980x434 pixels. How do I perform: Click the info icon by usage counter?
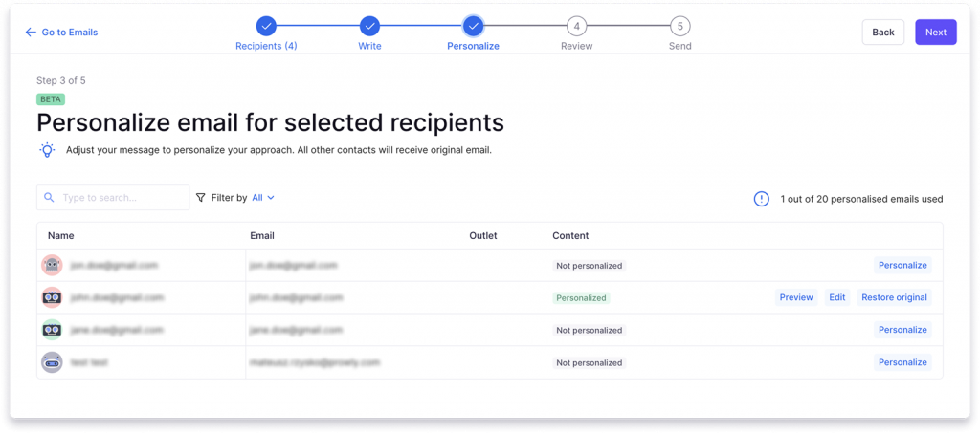(761, 199)
